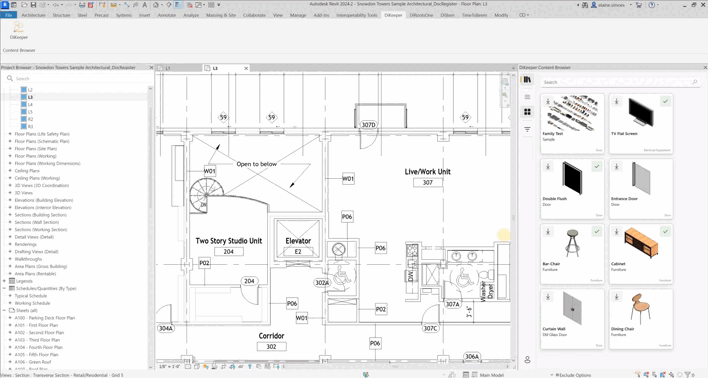The height and width of the screenshot is (378, 708).
Task: Click the Open file icon in quick access toolbar
Action: [x=25, y=5]
